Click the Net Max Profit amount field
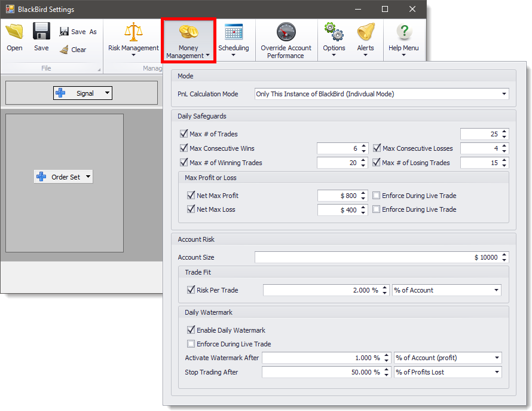Image resolution: width=532 pixels, height=411 pixels. 338,196
